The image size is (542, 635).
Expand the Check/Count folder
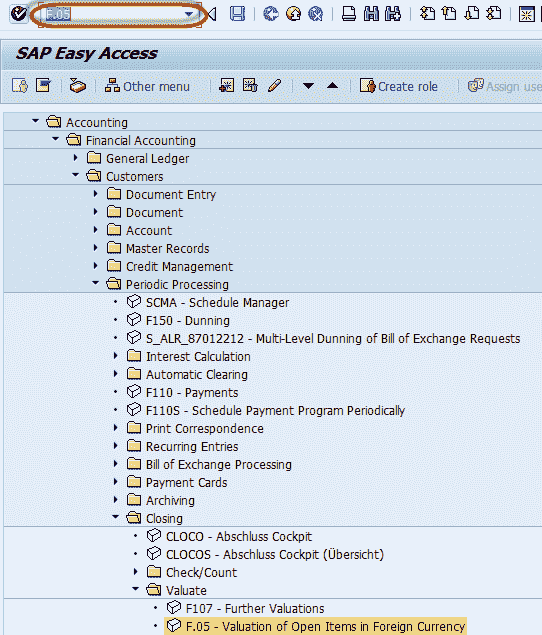pos(136,572)
